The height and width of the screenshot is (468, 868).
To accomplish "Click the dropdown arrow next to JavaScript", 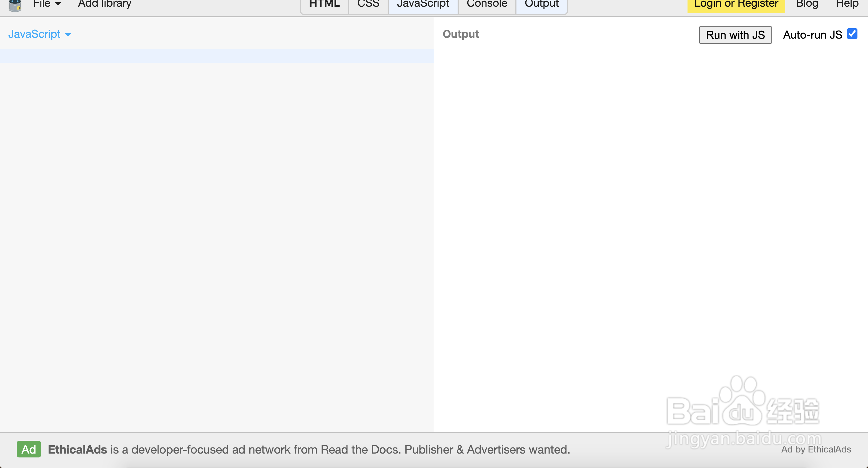I will pyautogui.click(x=68, y=35).
